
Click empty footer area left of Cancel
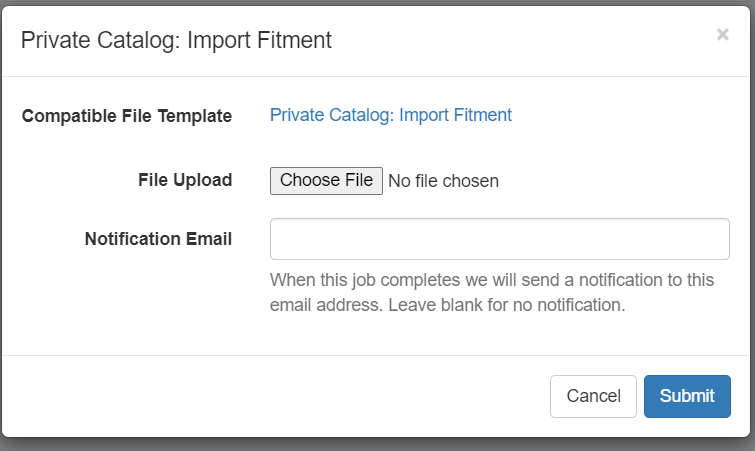(274, 396)
